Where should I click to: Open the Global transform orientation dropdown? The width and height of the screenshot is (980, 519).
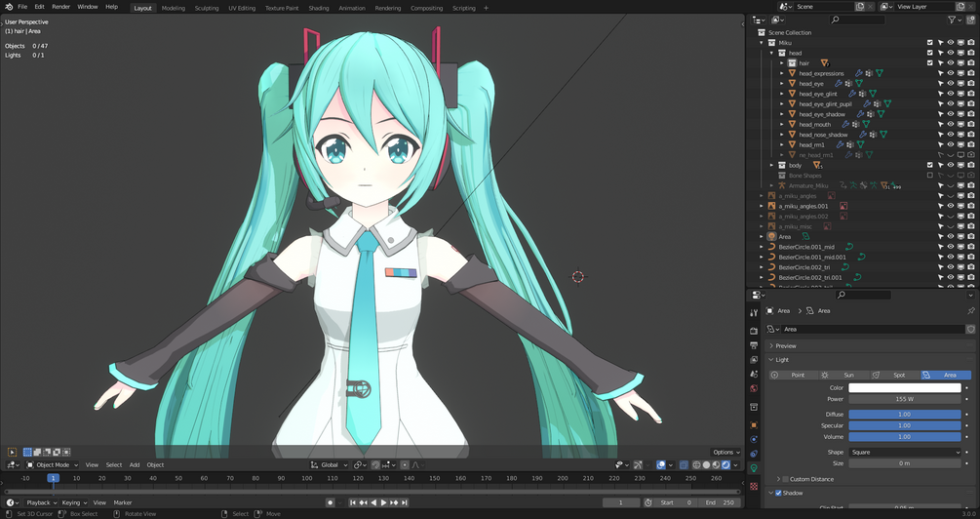330,465
